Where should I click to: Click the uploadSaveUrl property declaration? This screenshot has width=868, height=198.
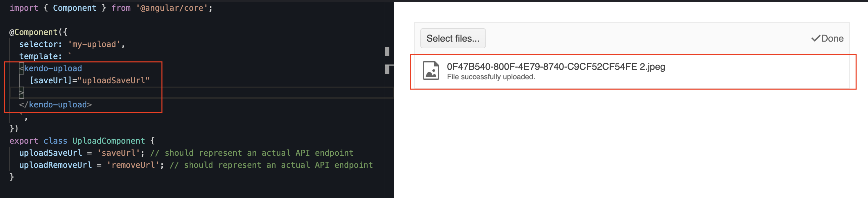coord(51,153)
